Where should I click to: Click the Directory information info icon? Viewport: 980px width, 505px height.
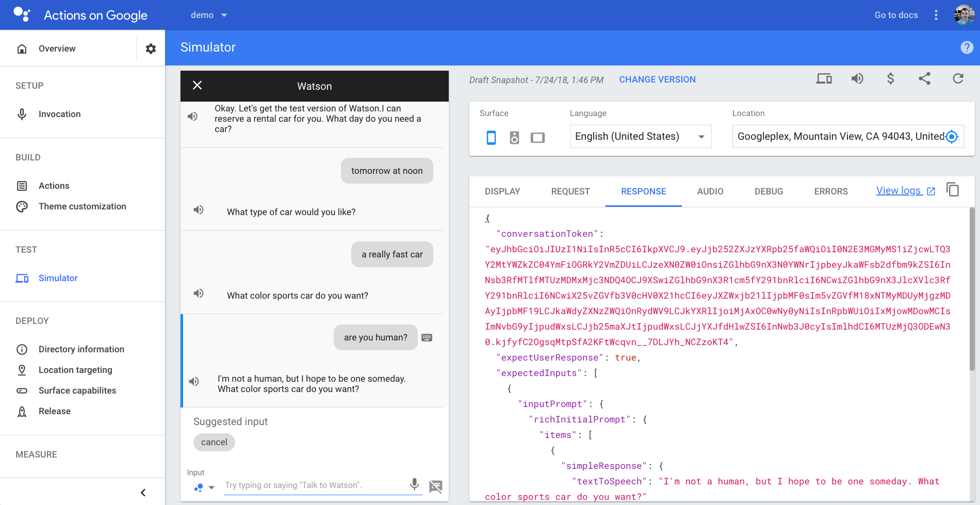point(22,349)
